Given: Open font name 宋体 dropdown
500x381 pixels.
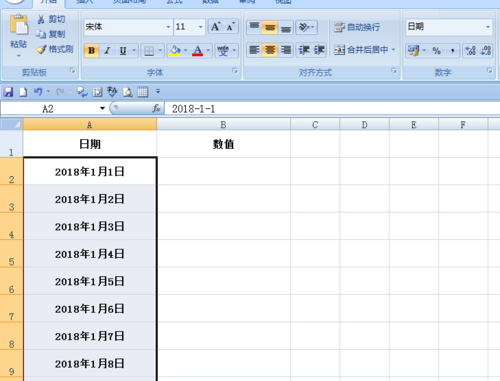Looking at the screenshot, I should 168,27.
